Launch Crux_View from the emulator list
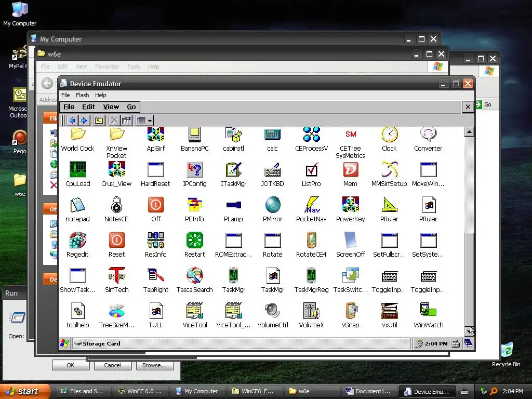 [x=116, y=170]
